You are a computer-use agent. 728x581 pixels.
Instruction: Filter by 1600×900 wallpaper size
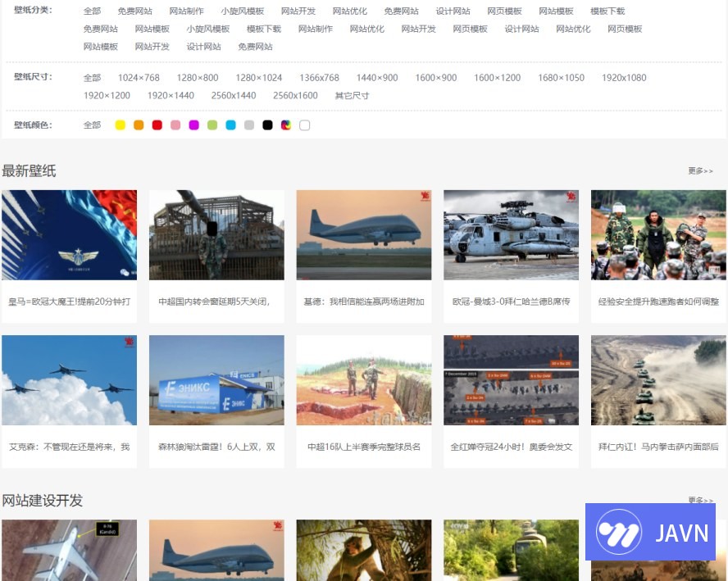(x=436, y=78)
